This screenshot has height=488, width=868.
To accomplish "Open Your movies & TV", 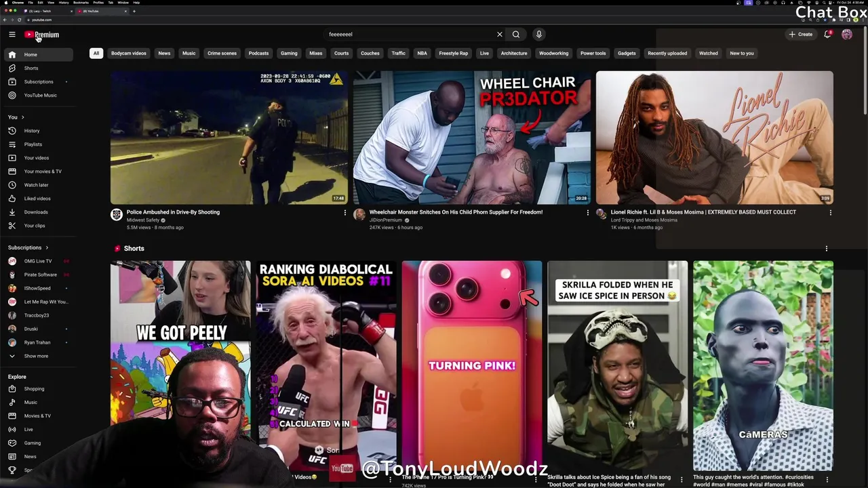I will tap(37, 171).
